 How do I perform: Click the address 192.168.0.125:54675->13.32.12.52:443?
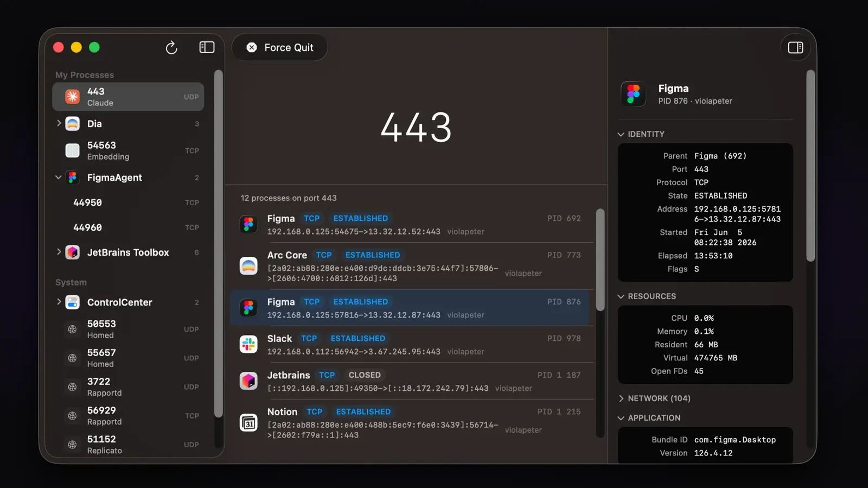click(354, 232)
